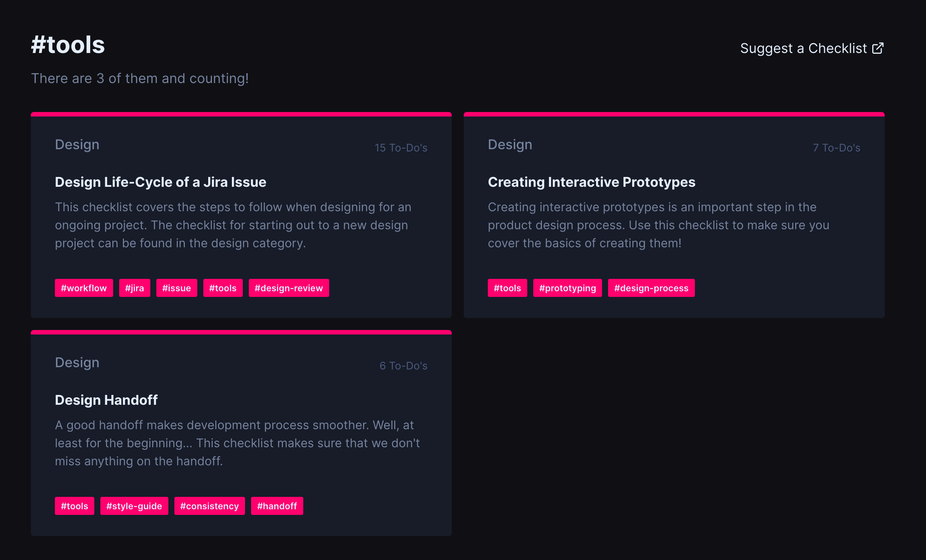The width and height of the screenshot is (926, 560).
Task: Click the #issue tag
Action: coord(177,288)
